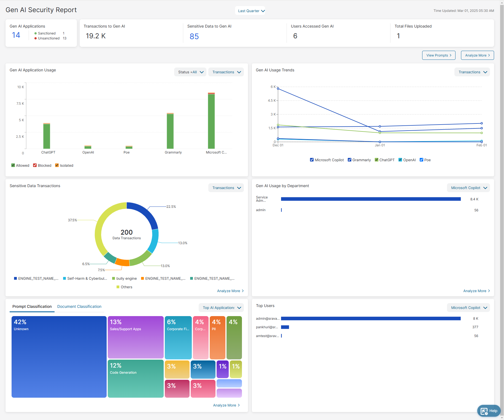Uncheck Poe in usage trends legend

[x=421, y=160]
